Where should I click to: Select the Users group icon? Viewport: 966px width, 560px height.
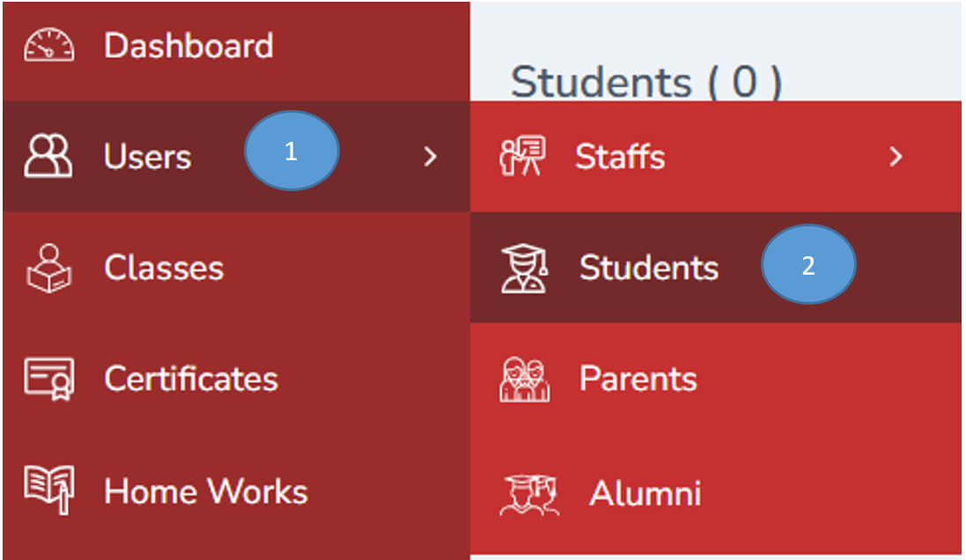[46, 156]
